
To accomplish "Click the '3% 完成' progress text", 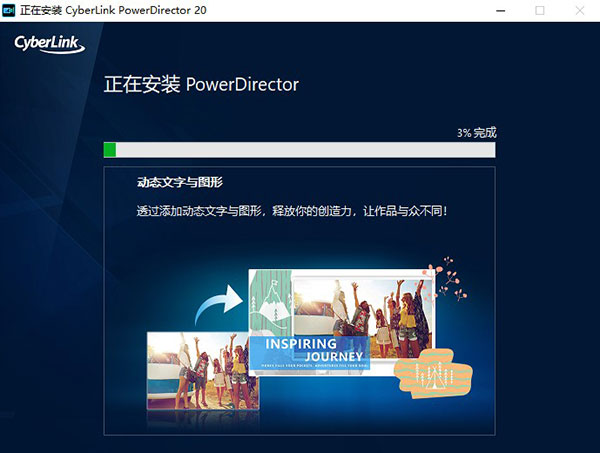I will (476, 133).
